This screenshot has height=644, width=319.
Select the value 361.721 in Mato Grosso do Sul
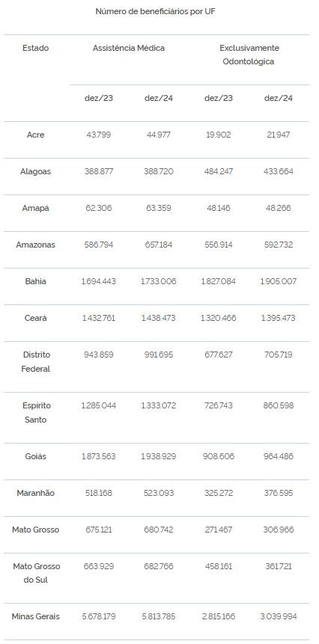coord(279,566)
